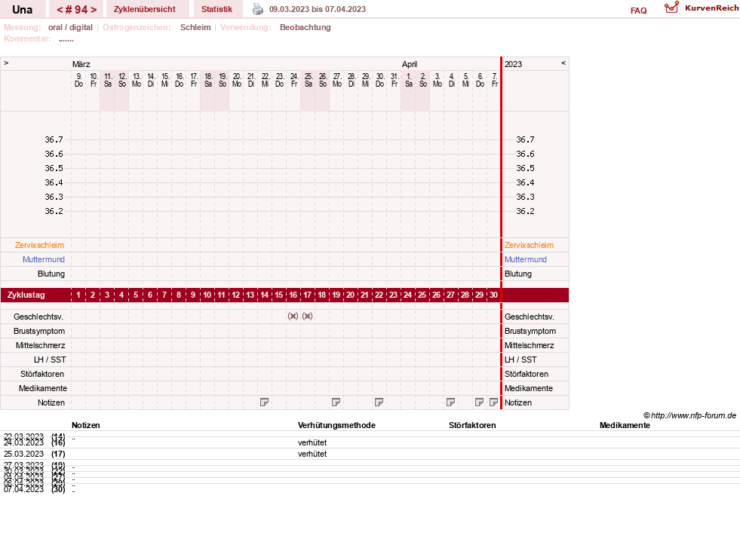Click the left Mittelschmerz row label

[40, 345]
